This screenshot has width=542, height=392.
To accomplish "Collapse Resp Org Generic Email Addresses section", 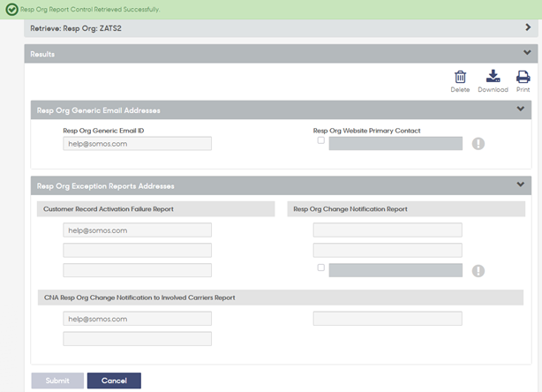I will click(x=521, y=109).
